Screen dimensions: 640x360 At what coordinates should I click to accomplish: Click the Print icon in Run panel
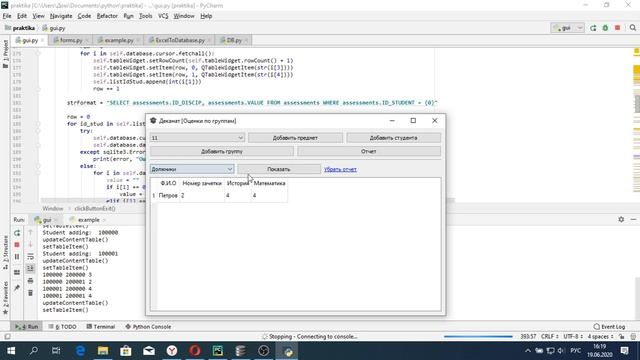(30, 281)
